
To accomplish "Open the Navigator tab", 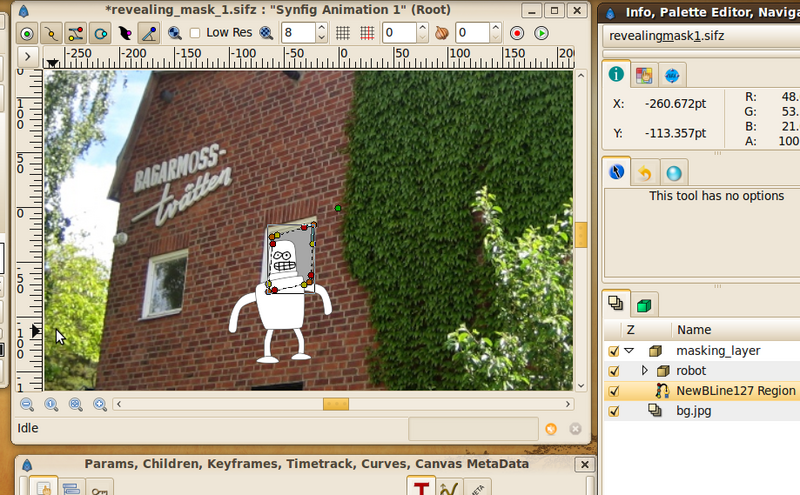I will [672, 76].
